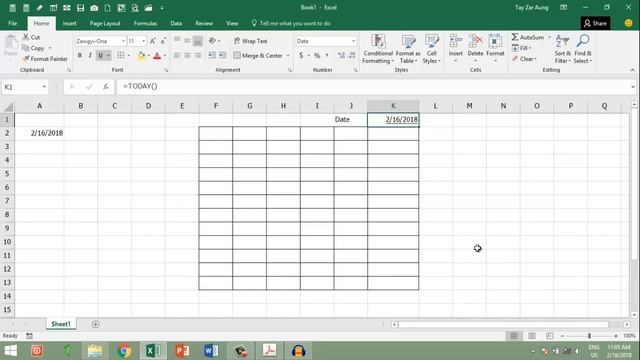Click the macro record icon in status bar
The width and height of the screenshot is (640, 360).
(x=29, y=336)
